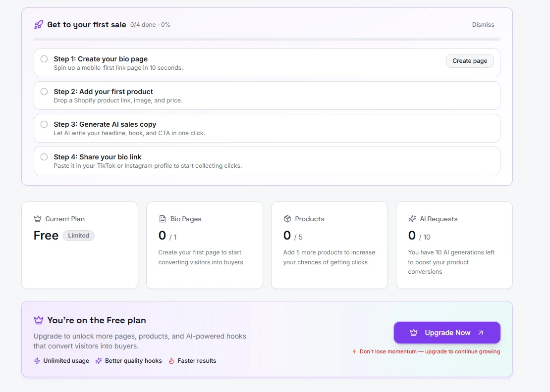The height and width of the screenshot is (392, 550).
Task: Mark Step 1 Create your bio page circle
Action: 44,59
